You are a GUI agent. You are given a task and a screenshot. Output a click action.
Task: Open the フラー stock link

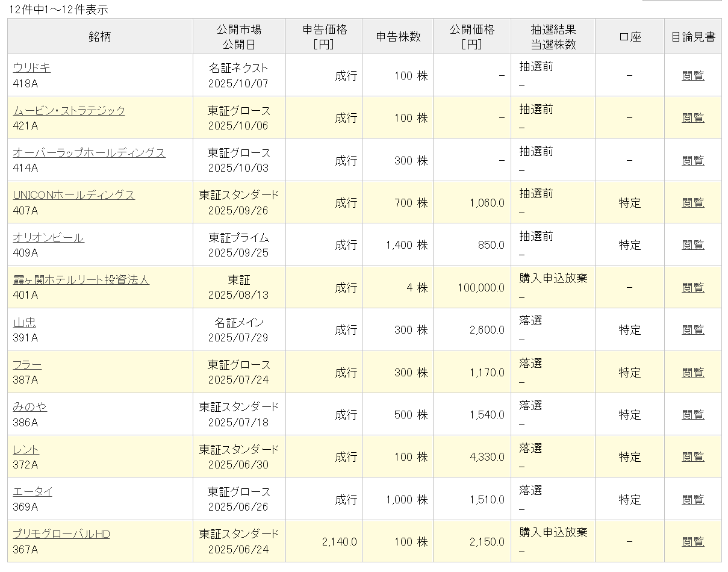(27, 365)
